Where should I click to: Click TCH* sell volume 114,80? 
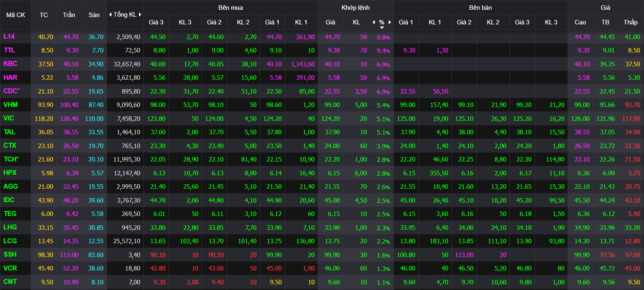tap(555, 159)
